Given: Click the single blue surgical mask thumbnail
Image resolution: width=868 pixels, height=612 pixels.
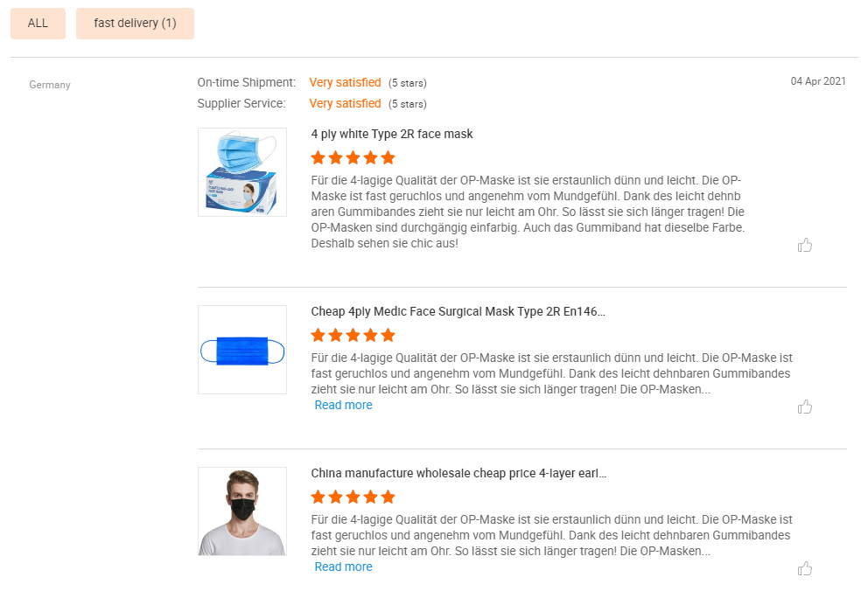Looking at the screenshot, I should tap(241, 350).
